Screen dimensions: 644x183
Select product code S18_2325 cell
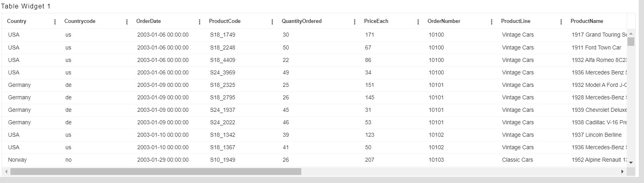[223, 85]
